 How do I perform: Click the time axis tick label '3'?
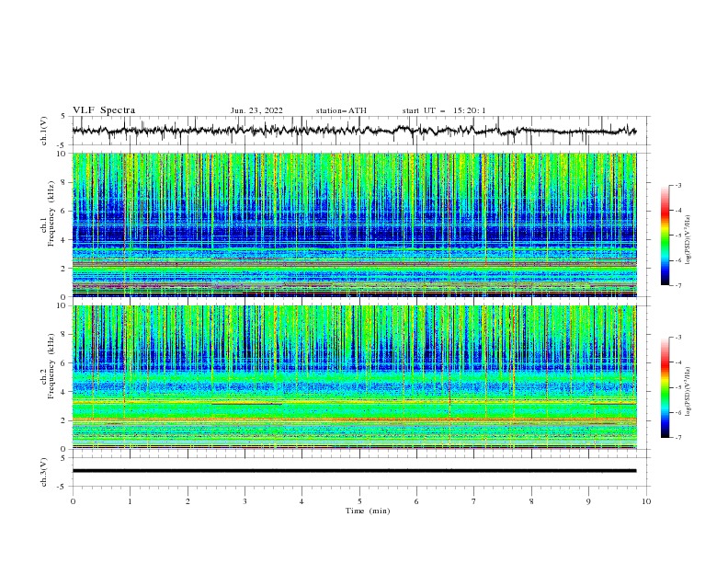coord(245,501)
